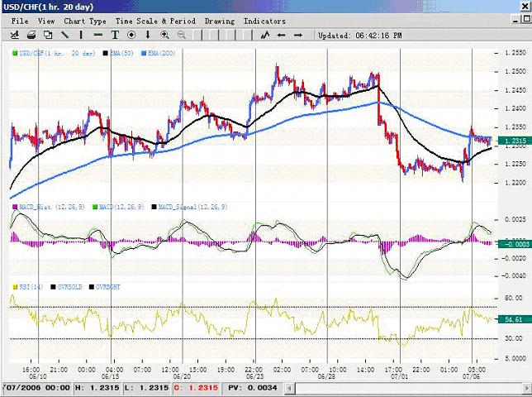Click the RSI(14) legend label

point(31,287)
